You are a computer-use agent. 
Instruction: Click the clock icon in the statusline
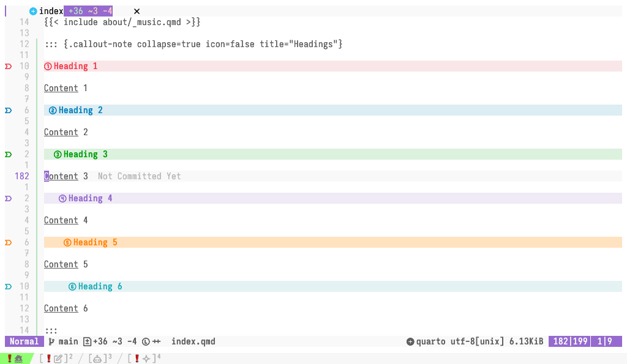click(146, 341)
